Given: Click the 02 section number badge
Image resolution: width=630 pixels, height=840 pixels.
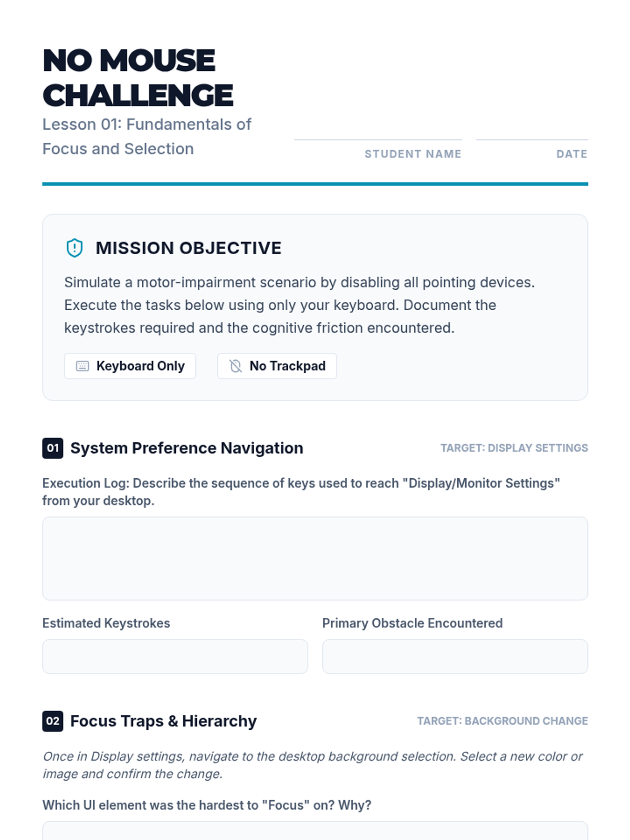Looking at the screenshot, I should (x=52, y=721).
